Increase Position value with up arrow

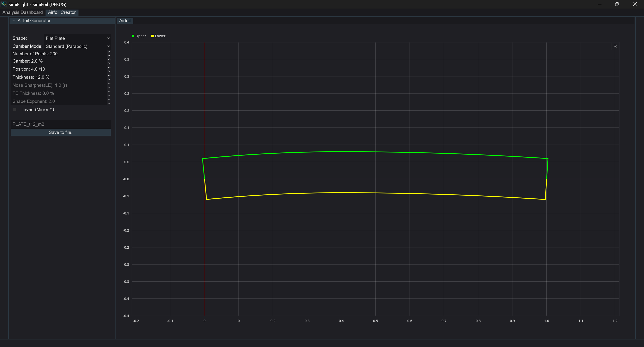(109, 67)
